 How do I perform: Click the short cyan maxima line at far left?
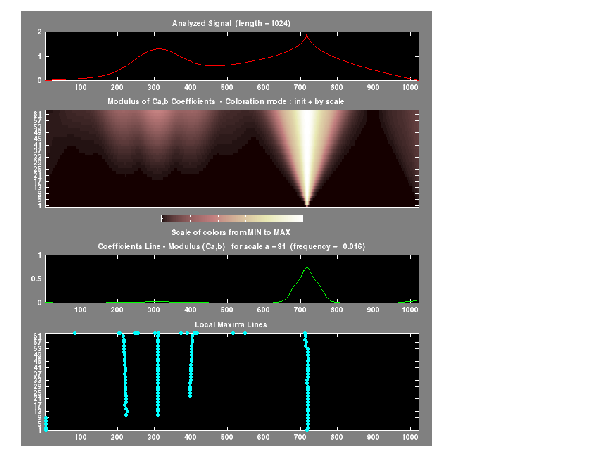click(x=45, y=424)
